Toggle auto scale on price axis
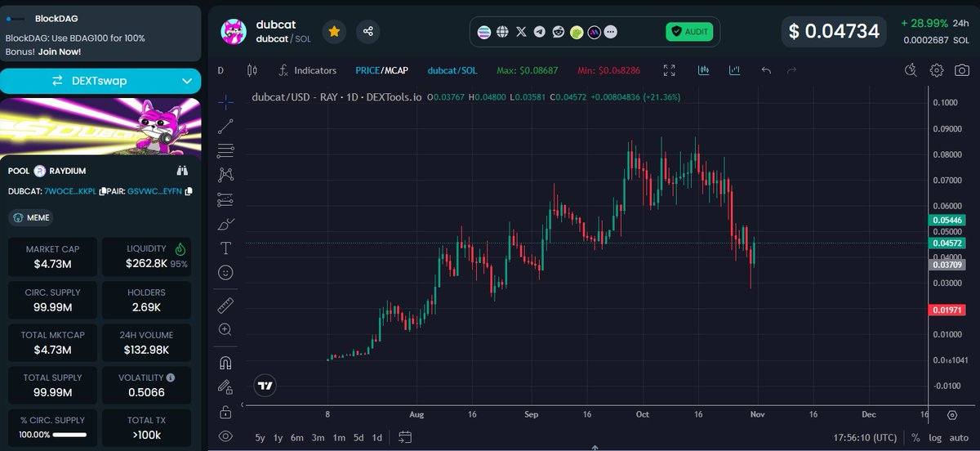Image resolution: width=980 pixels, height=451 pixels. 959,437
